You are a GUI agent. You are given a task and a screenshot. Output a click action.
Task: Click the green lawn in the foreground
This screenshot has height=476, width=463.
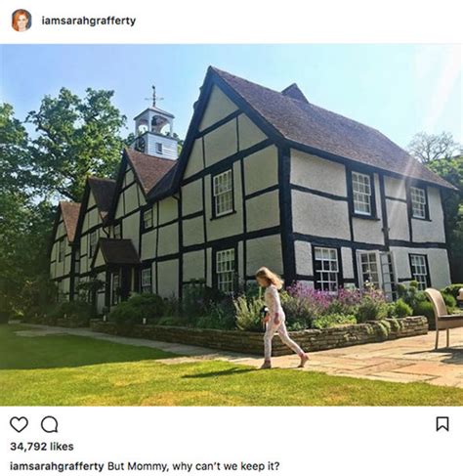coord(195,378)
